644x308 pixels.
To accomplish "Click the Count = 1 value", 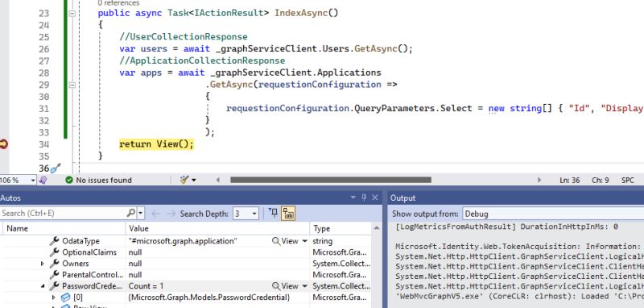I will click(x=146, y=285).
